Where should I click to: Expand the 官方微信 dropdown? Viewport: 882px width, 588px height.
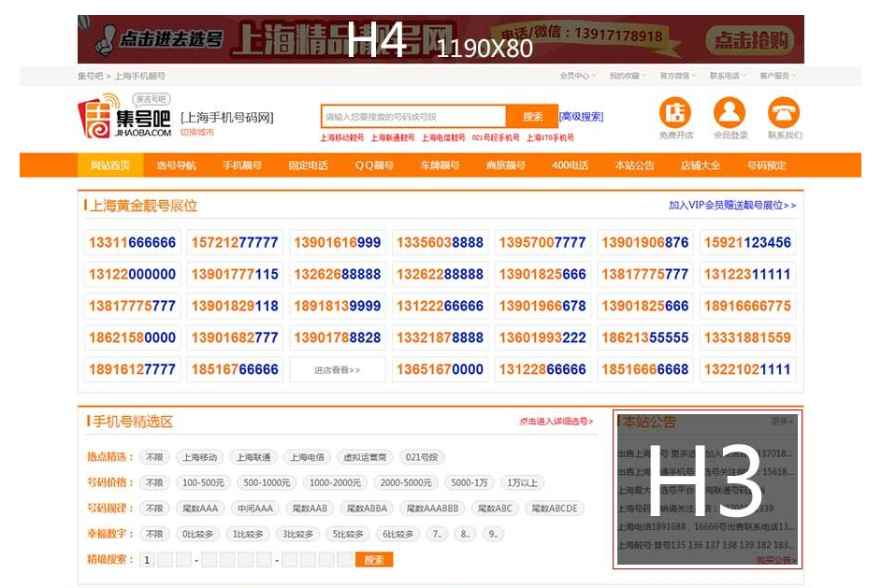[678, 76]
